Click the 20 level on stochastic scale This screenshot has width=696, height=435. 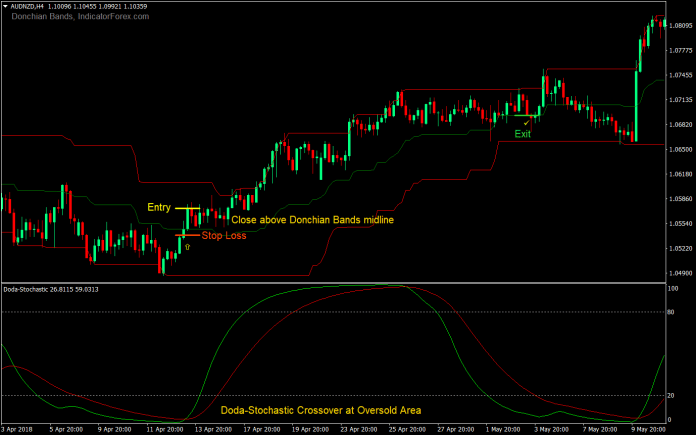coord(673,396)
